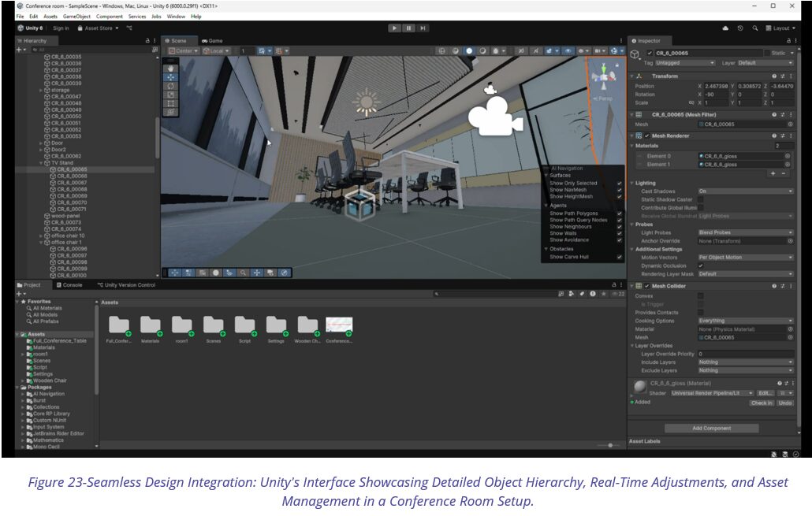Click the orientation gizmo in Scene view
This screenshot has width=812, height=516.
click(605, 76)
